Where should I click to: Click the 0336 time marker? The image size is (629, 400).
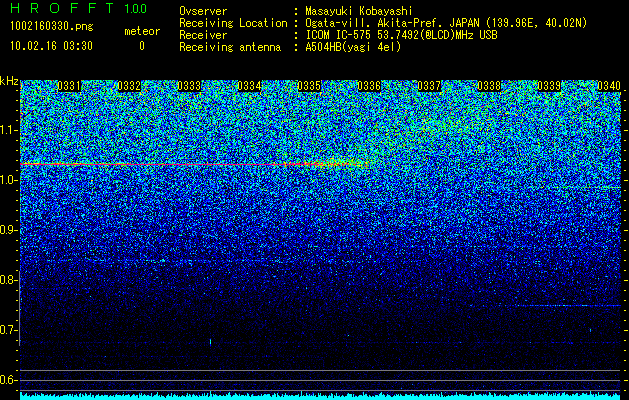tap(369, 86)
